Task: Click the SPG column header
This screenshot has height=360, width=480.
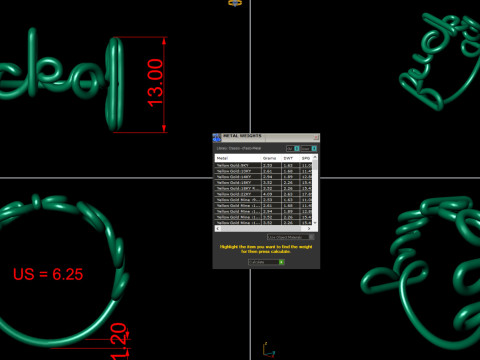Action: 306,158
